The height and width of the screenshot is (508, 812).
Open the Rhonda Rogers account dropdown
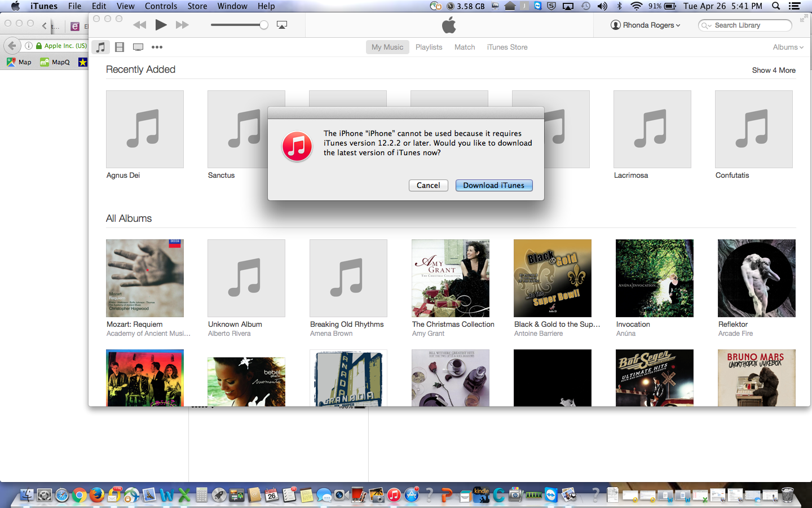point(646,25)
